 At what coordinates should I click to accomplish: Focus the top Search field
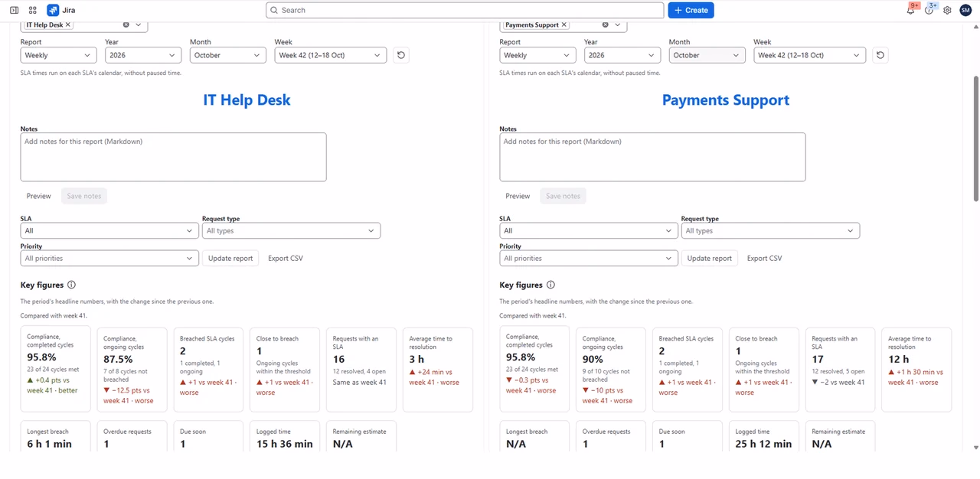[x=465, y=10]
